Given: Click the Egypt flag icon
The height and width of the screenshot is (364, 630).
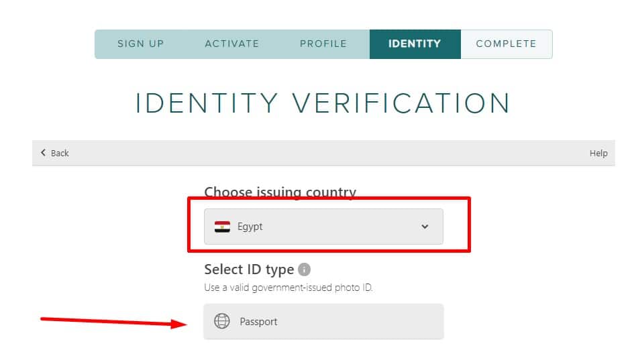Looking at the screenshot, I should [222, 227].
